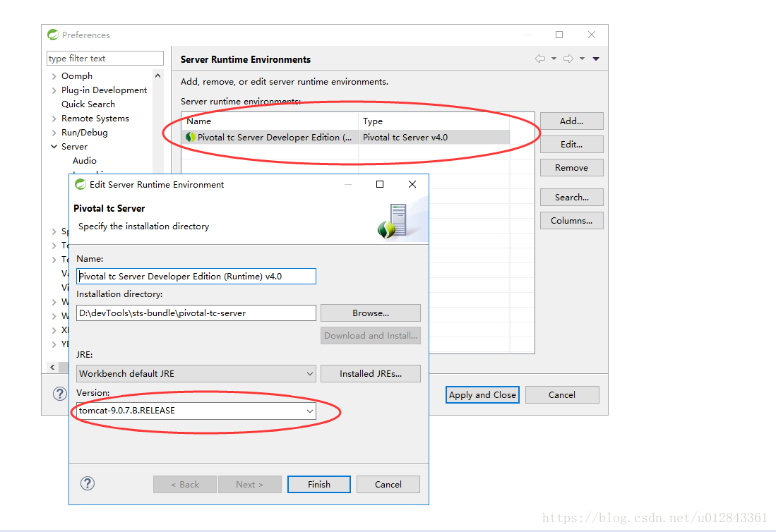Image resolution: width=776 pixels, height=532 pixels.
Task: Click the Name column header
Action: coord(270,121)
